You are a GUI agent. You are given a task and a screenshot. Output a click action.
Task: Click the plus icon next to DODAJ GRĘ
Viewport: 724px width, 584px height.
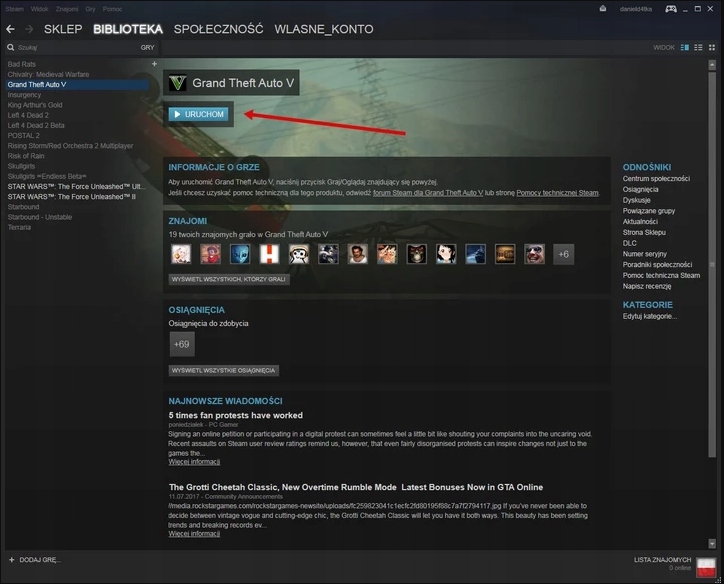point(12,560)
